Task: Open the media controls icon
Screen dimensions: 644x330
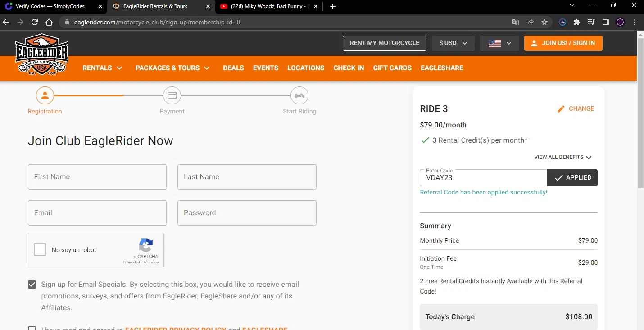Action: pos(591,22)
